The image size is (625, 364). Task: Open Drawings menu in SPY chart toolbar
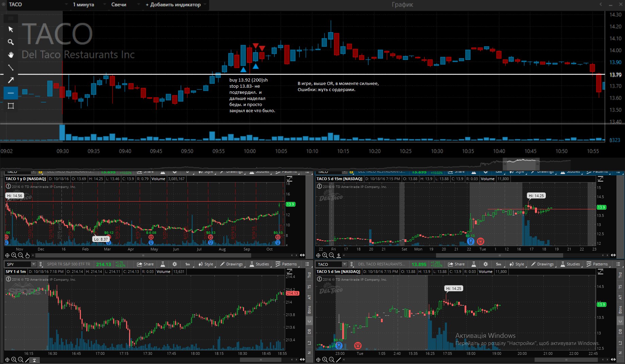231,264
